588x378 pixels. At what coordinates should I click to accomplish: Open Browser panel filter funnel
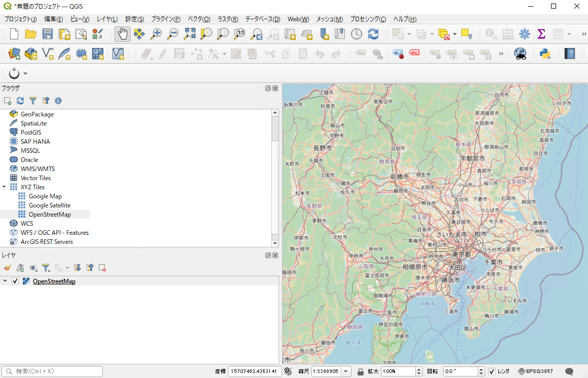click(33, 101)
